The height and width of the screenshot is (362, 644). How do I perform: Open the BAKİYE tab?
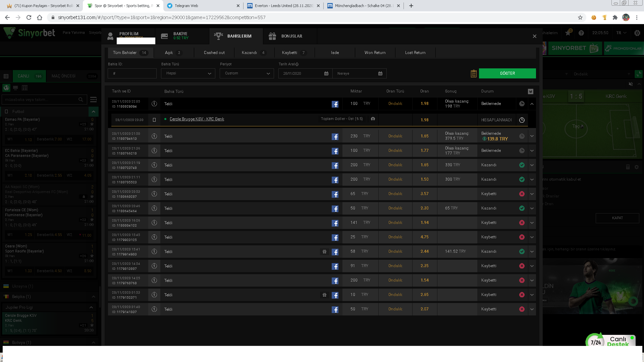click(182, 36)
